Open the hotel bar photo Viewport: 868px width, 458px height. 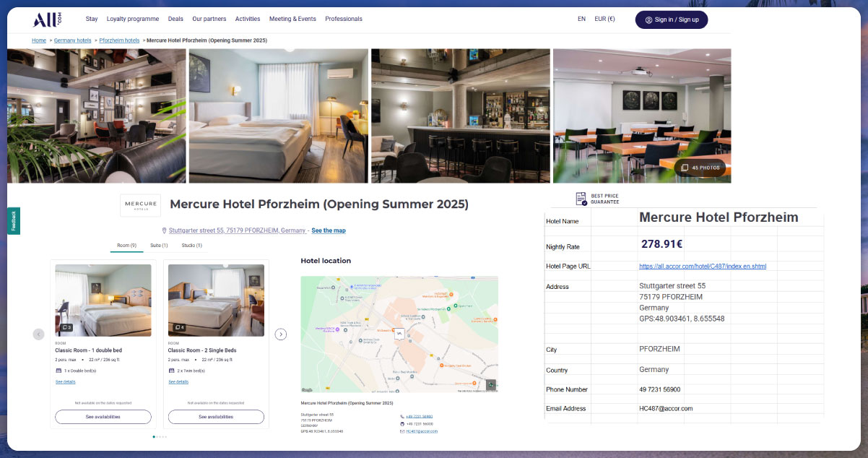click(x=461, y=116)
